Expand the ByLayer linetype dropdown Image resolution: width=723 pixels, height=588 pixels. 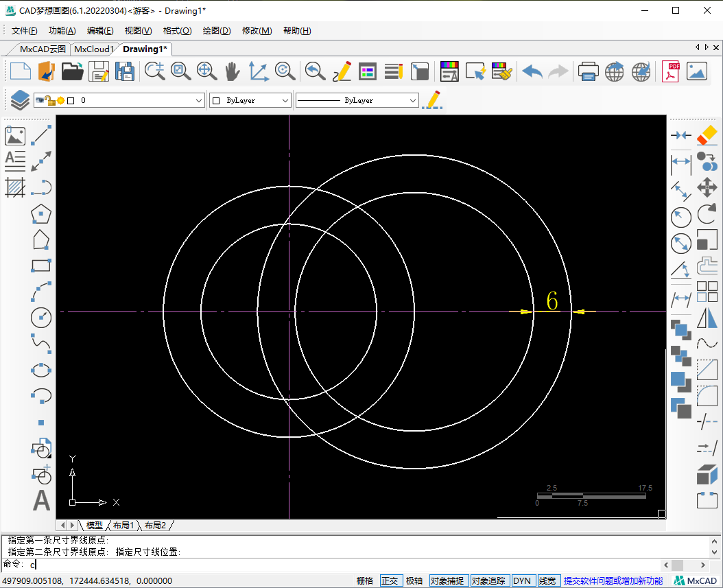[413, 99]
